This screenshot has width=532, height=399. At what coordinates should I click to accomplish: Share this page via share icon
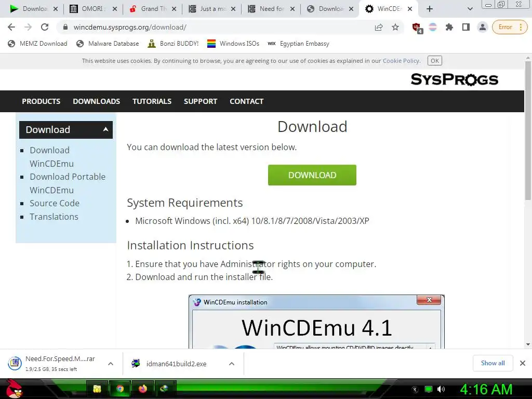[379, 27]
